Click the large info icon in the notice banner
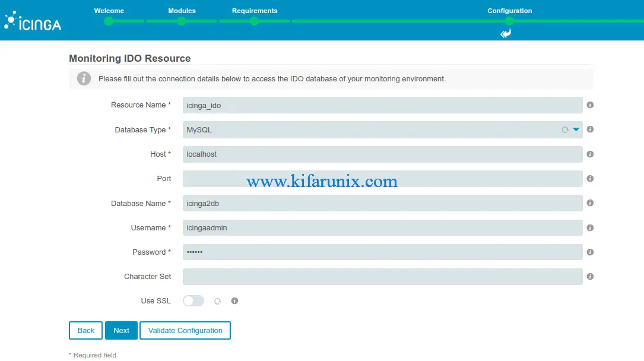 click(84, 78)
